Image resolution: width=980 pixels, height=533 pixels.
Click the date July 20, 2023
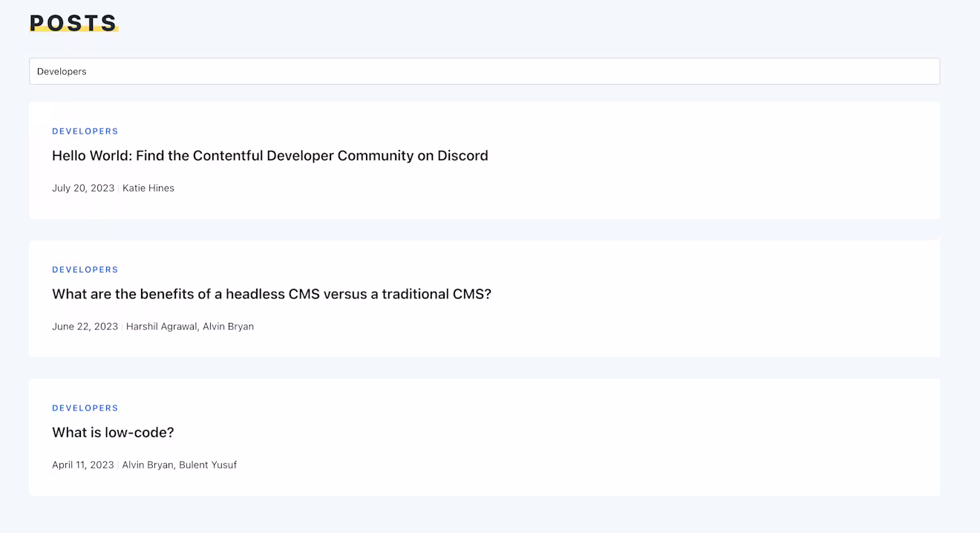[83, 188]
